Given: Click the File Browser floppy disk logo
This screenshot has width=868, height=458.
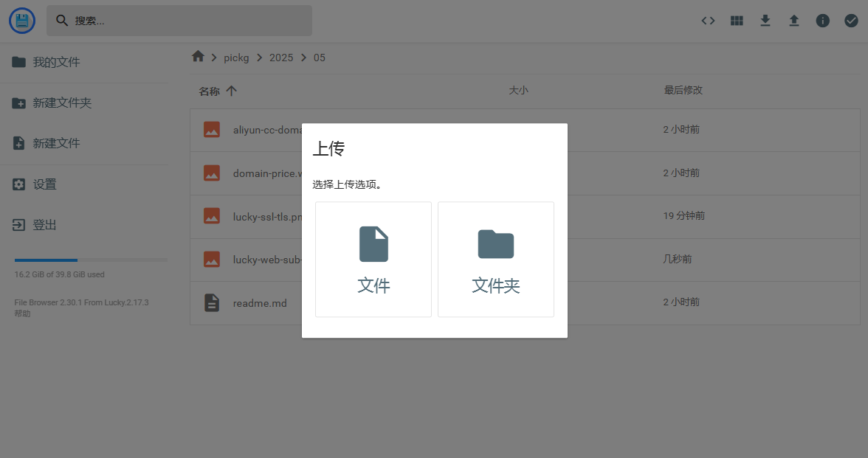Looking at the screenshot, I should tap(21, 20).
